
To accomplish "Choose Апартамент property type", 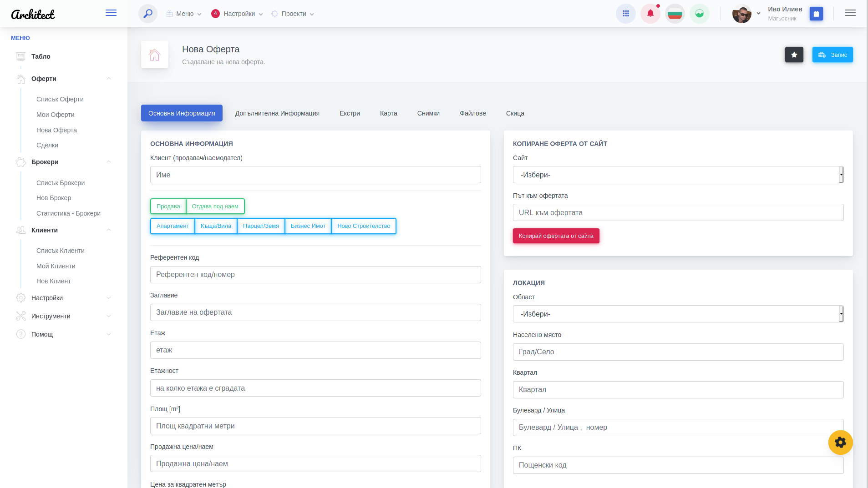I will pyautogui.click(x=173, y=226).
